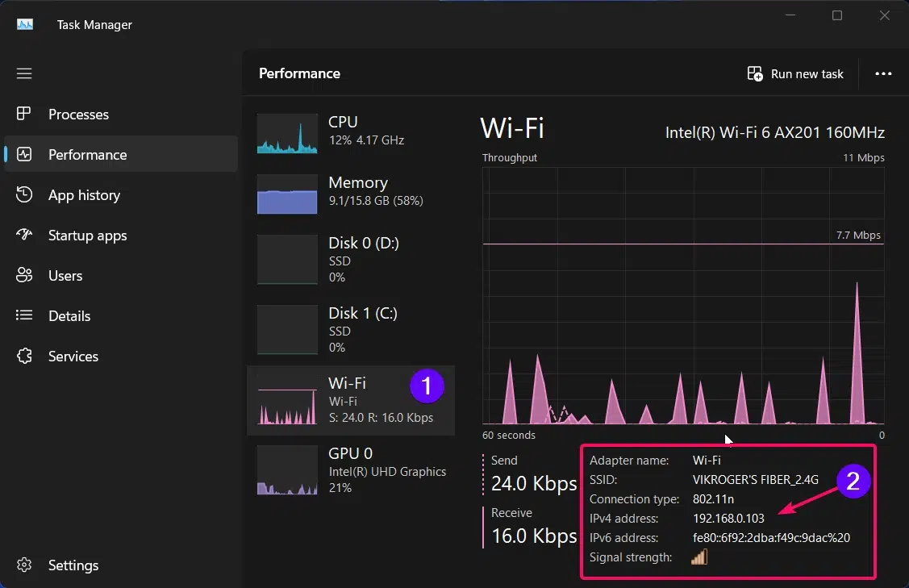Select the GPU 0 graph thumbnail
This screenshot has height=588, width=909.
[x=287, y=470]
